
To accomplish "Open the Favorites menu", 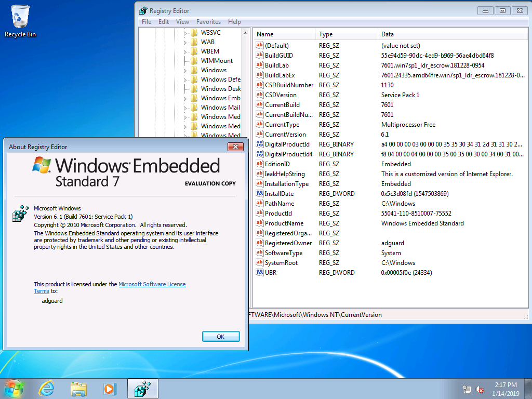I will 209,22.
